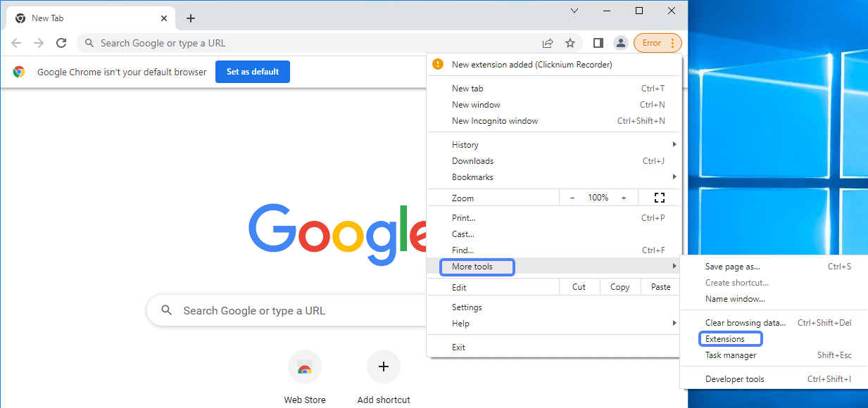The image size is (868, 408).
Task: Open Developer tools
Action: click(x=734, y=378)
